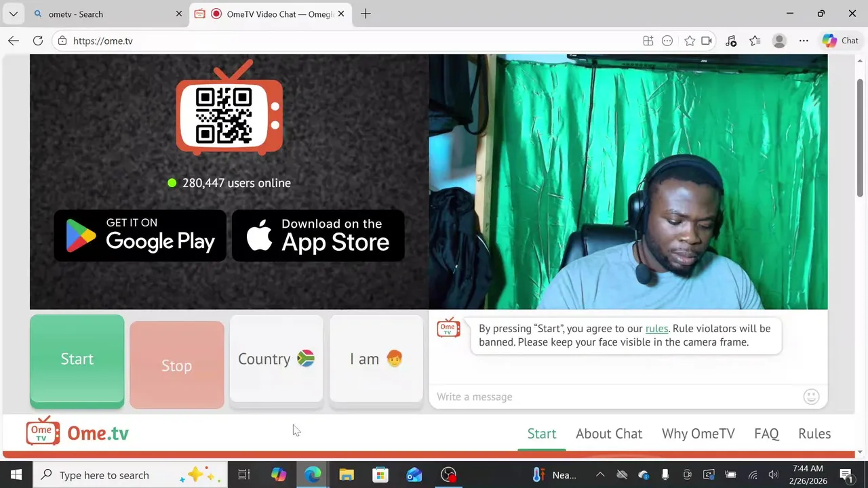
Task: Open Task View on the taskbar
Action: click(x=244, y=474)
